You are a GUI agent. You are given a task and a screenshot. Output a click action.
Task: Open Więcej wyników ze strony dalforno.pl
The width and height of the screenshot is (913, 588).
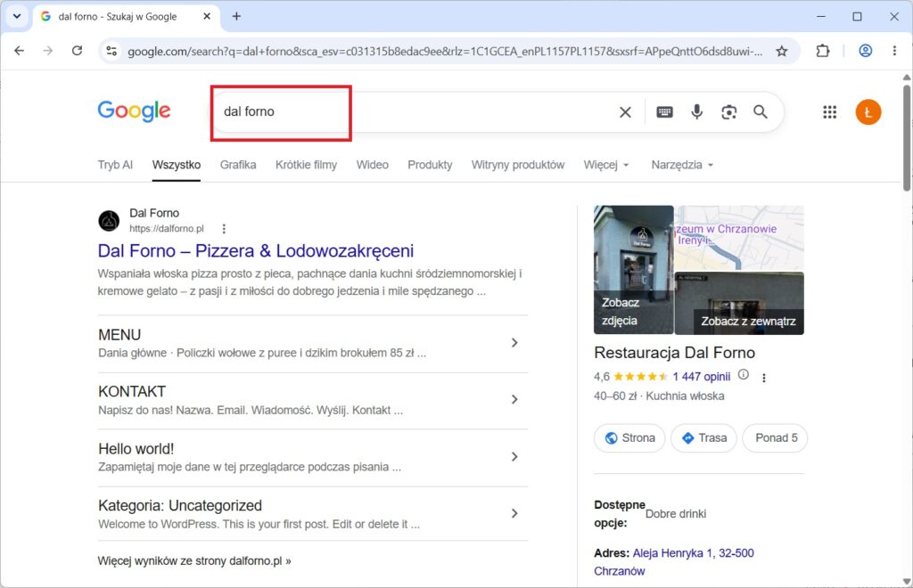[x=193, y=560]
